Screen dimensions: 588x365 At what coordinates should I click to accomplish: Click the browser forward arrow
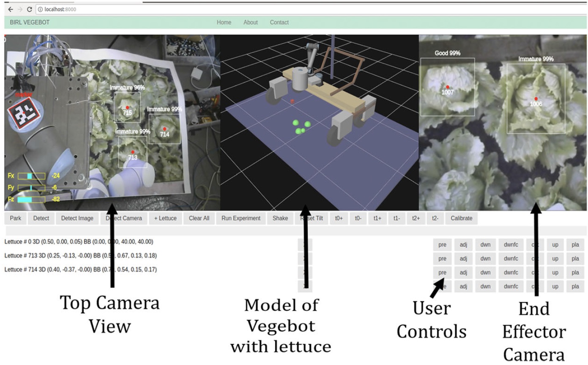pos(20,9)
